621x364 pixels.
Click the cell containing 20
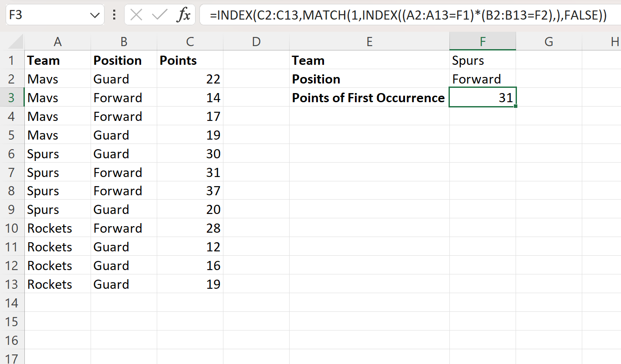[x=190, y=210]
